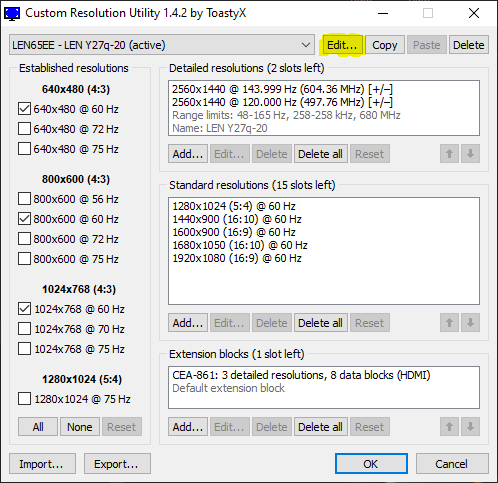Delete the selected display with top Delete button
498x483 pixels.
(469, 45)
